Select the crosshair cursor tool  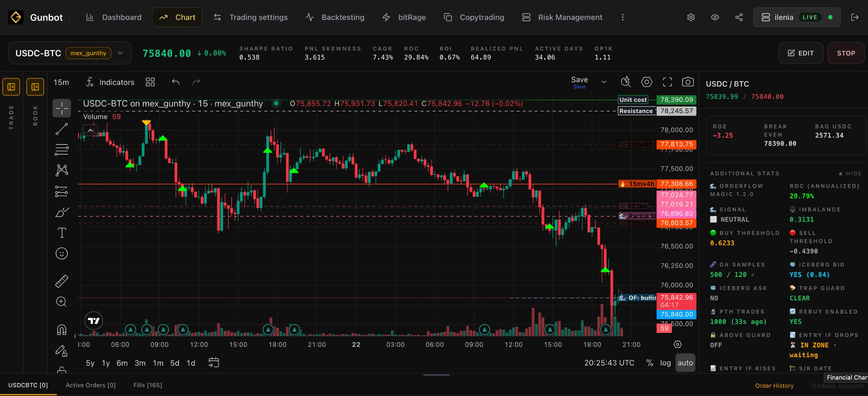pos(62,108)
